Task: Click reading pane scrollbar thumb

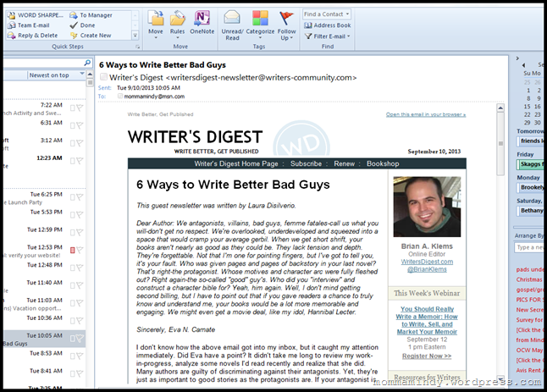Action: 500,143
